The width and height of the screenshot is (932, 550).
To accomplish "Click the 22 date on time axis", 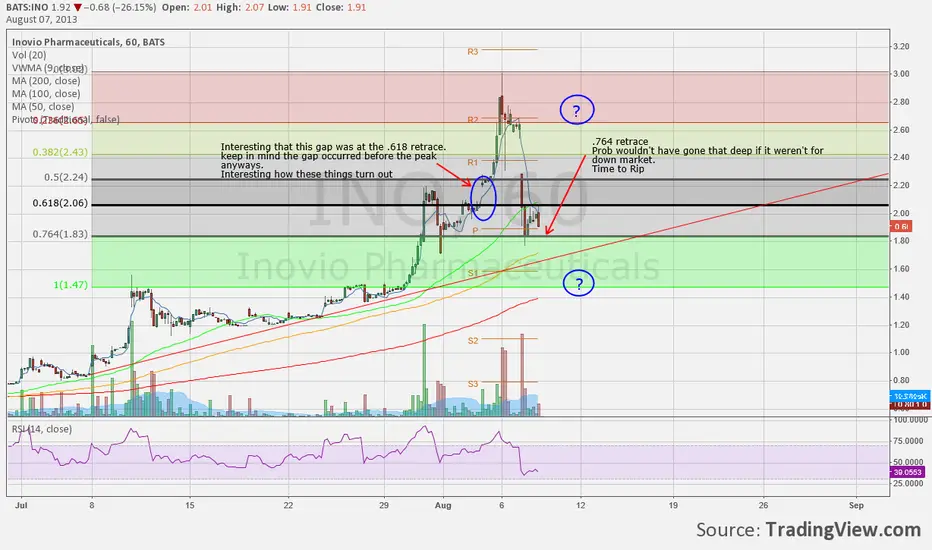I will (x=288, y=505).
